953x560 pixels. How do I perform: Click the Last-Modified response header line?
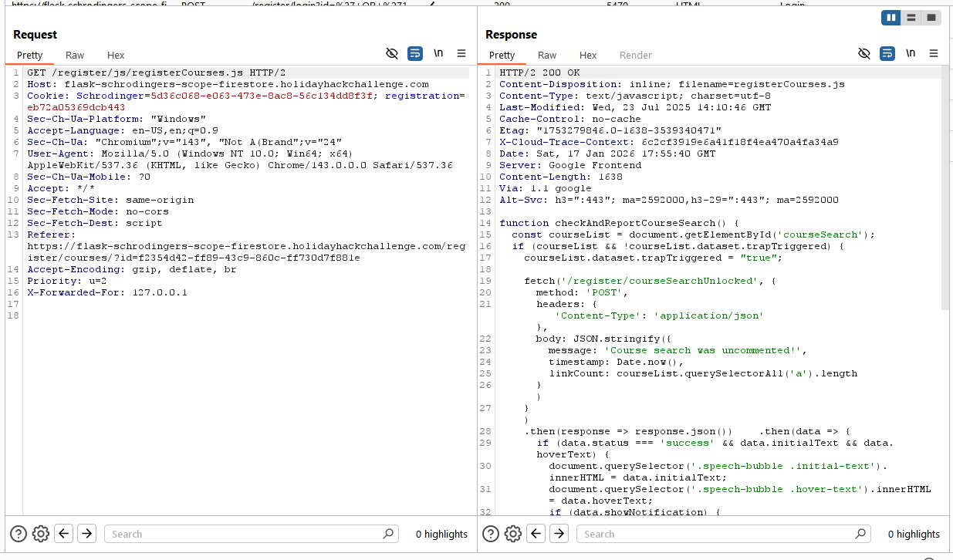point(635,107)
